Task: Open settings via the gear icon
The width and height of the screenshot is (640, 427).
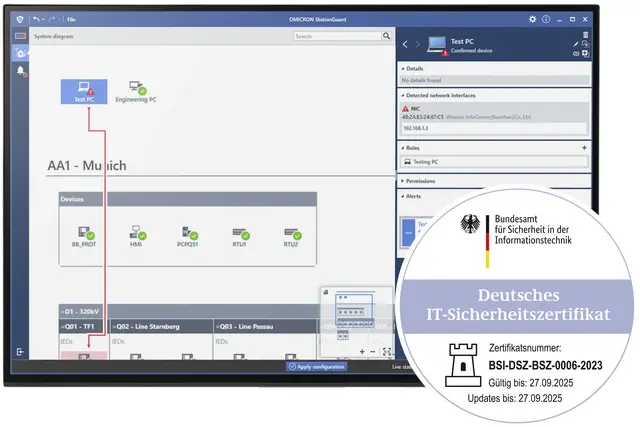Action: click(532, 19)
